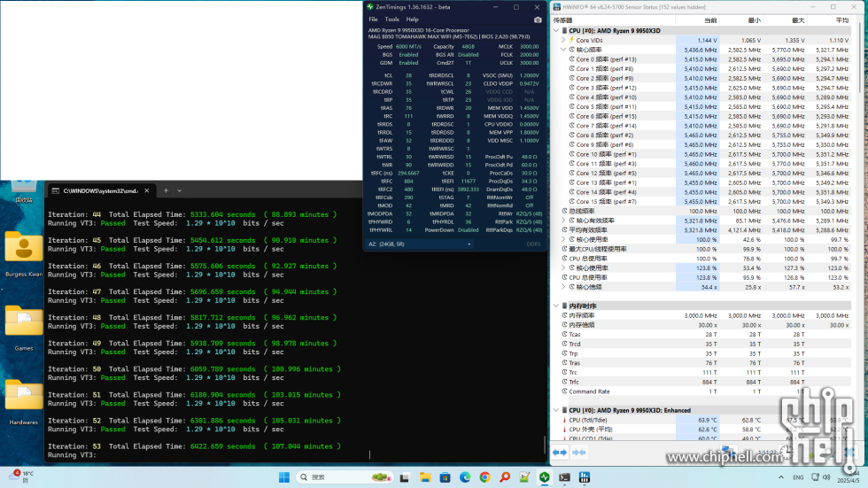Add a new terminal tab with plus button
This screenshot has height=488, width=868.
(x=166, y=191)
